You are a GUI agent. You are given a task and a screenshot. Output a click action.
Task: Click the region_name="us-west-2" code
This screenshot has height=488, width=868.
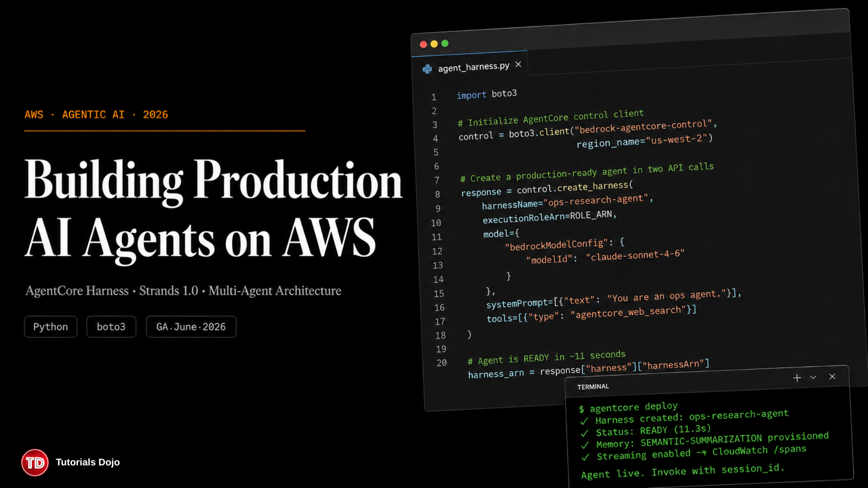[x=644, y=141]
